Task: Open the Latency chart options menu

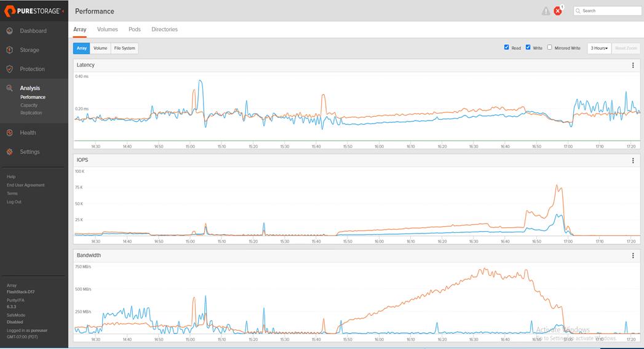Action: (633, 65)
